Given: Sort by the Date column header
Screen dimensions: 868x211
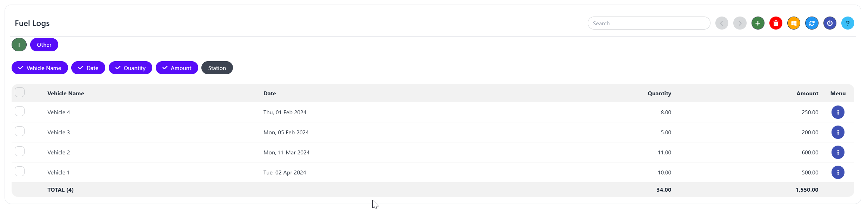Looking at the screenshot, I should (x=269, y=94).
